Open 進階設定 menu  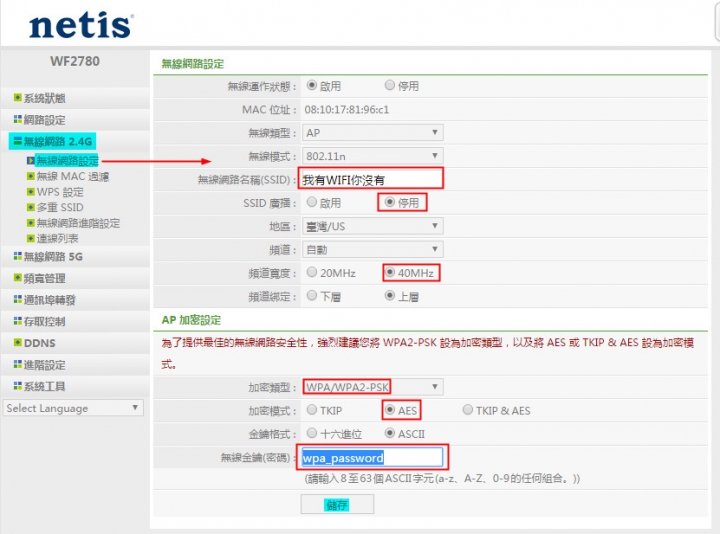pos(44,365)
